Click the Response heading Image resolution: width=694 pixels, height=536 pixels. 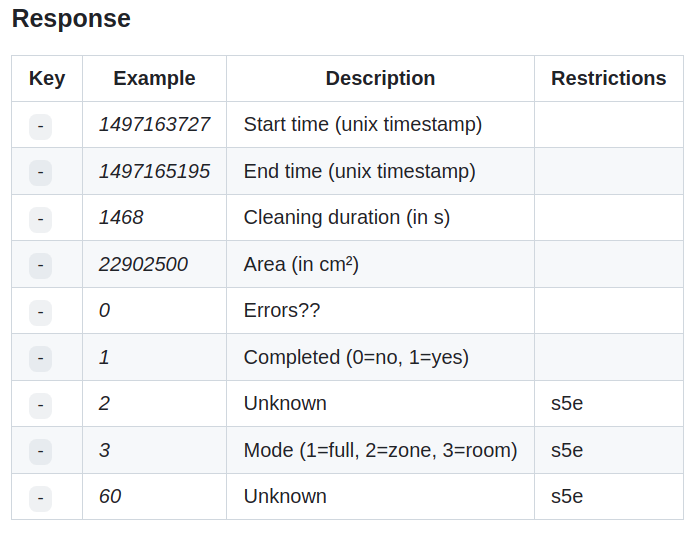click(x=71, y=19)
